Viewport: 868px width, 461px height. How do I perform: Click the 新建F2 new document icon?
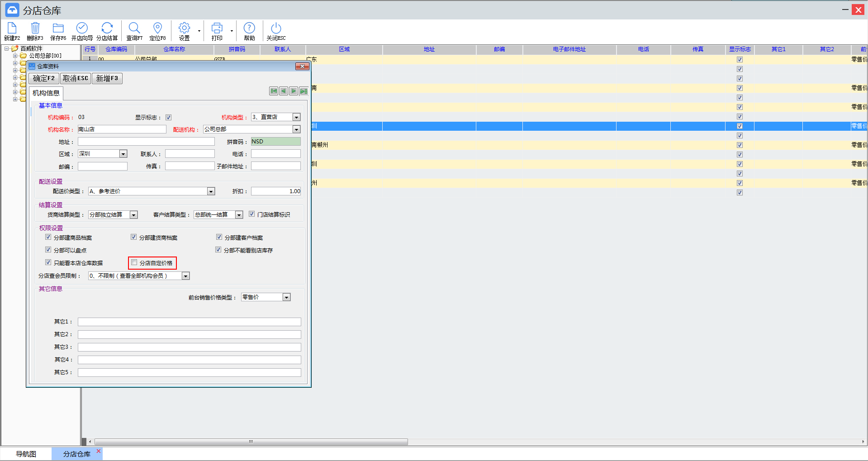pyautogui.click(x=12, y=28)
